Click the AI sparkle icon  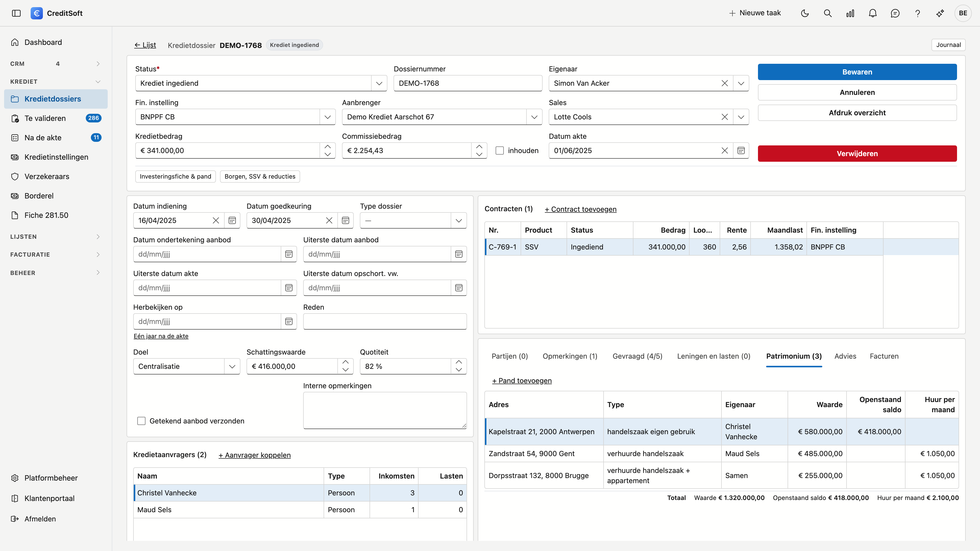[940, 13]
